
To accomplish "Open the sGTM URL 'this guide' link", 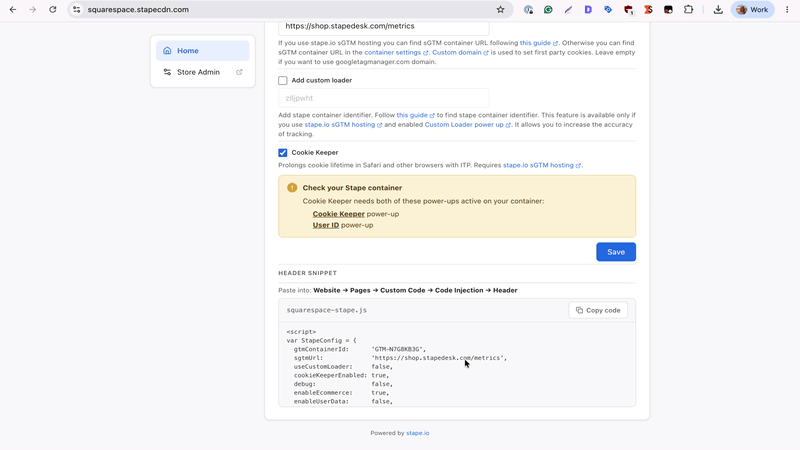I will click(538, 43).
